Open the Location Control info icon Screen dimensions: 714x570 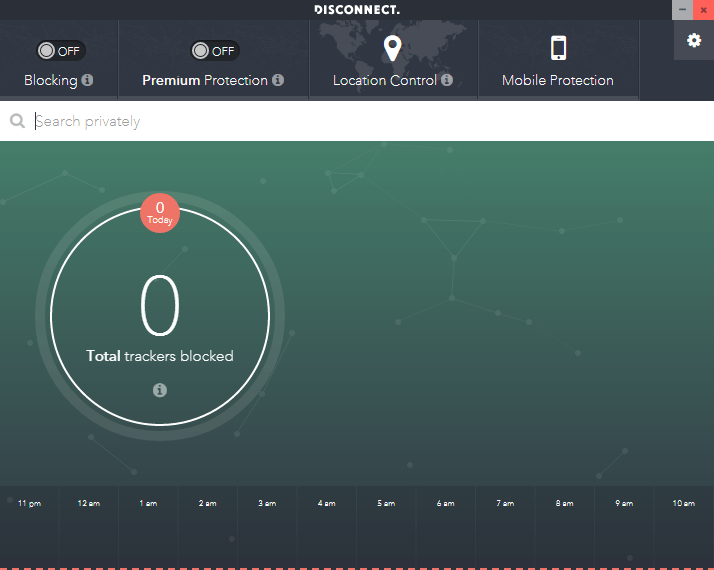click(447, 80)
